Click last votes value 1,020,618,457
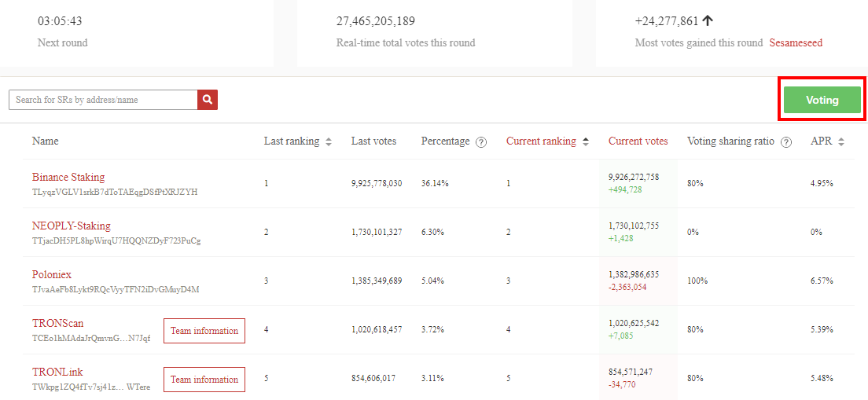This screenshot has width=868, height=400. tap(377, 329)
